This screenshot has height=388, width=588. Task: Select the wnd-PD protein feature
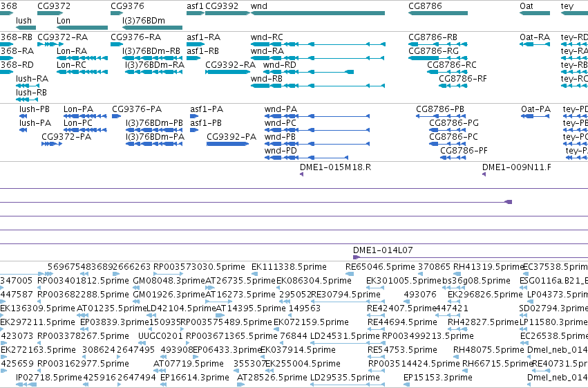(306, 158)
